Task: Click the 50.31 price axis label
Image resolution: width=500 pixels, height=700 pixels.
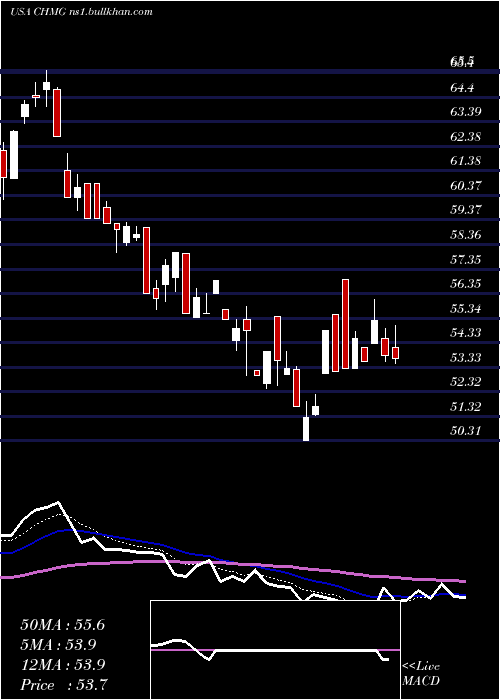Action: click(x=466, y=431)
